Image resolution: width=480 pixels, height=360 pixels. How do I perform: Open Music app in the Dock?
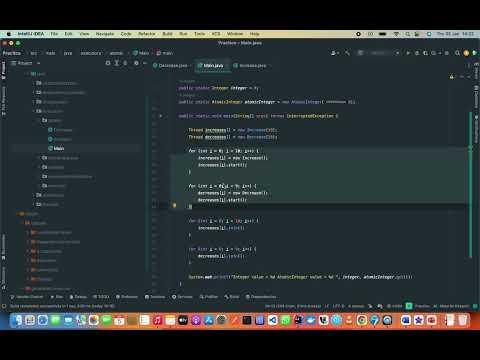(157, 320)
